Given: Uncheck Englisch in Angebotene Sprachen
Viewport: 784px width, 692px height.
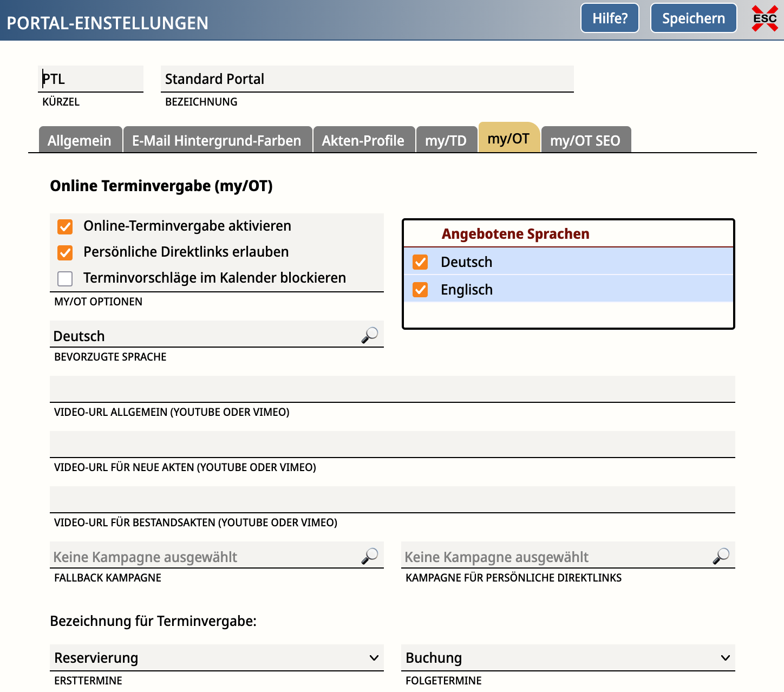Looking at the screenshot, I should point(420,290).
